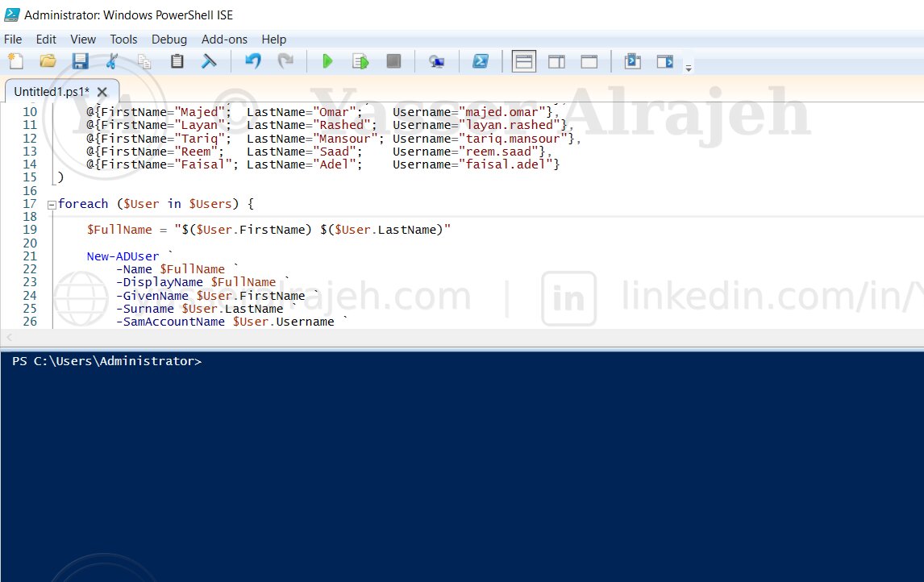Open the Help menu
This screenshot has height=582, width=924.
tap(274, 39)
